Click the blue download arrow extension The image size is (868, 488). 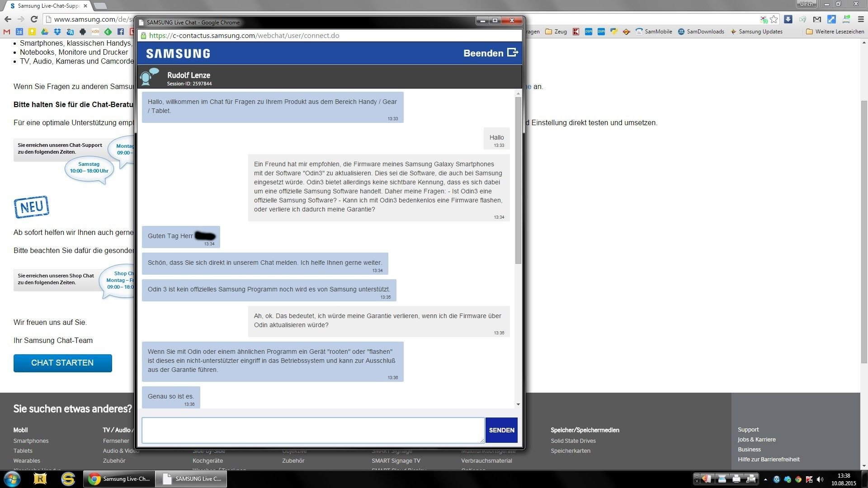pyautogui.click(x=788, y=19)
